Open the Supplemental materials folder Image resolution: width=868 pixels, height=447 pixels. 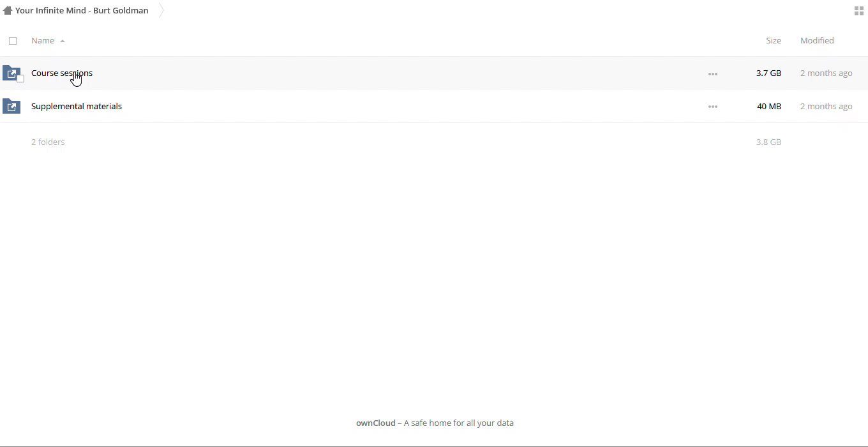77,107
